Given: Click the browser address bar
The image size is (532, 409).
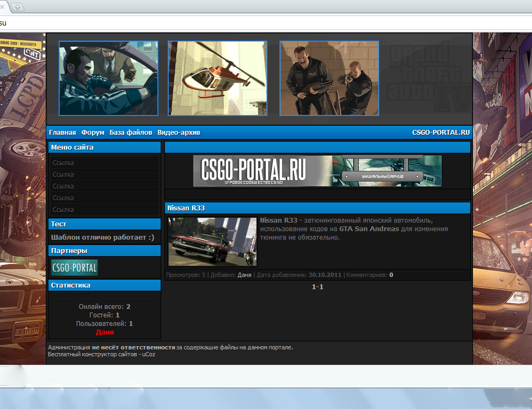Looking at the screenshot, I should 266,23.
